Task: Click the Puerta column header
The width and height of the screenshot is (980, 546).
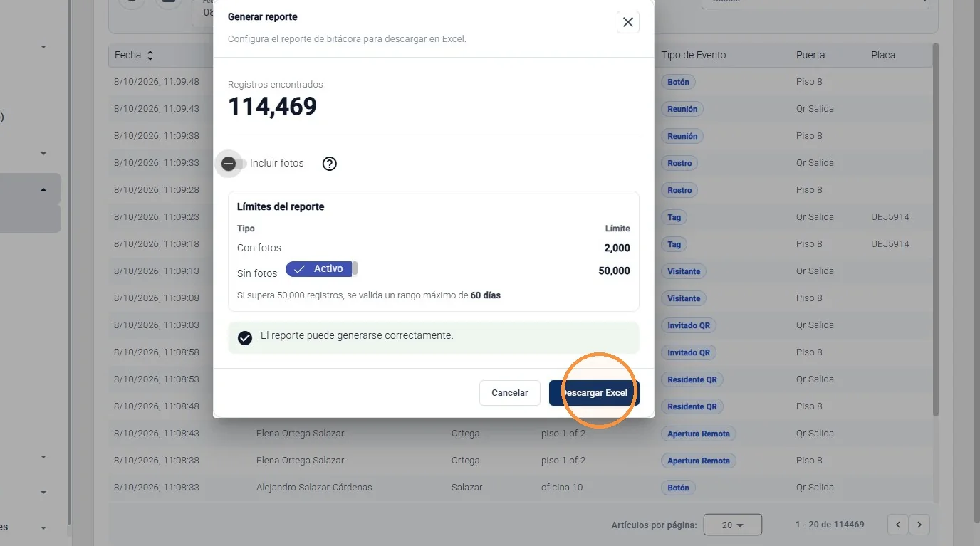Action: (810, 55)
